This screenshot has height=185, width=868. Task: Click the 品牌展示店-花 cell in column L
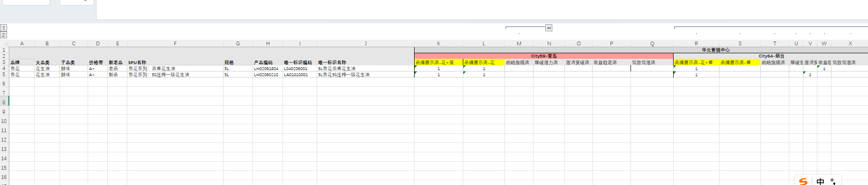click(x=484, y=62)
